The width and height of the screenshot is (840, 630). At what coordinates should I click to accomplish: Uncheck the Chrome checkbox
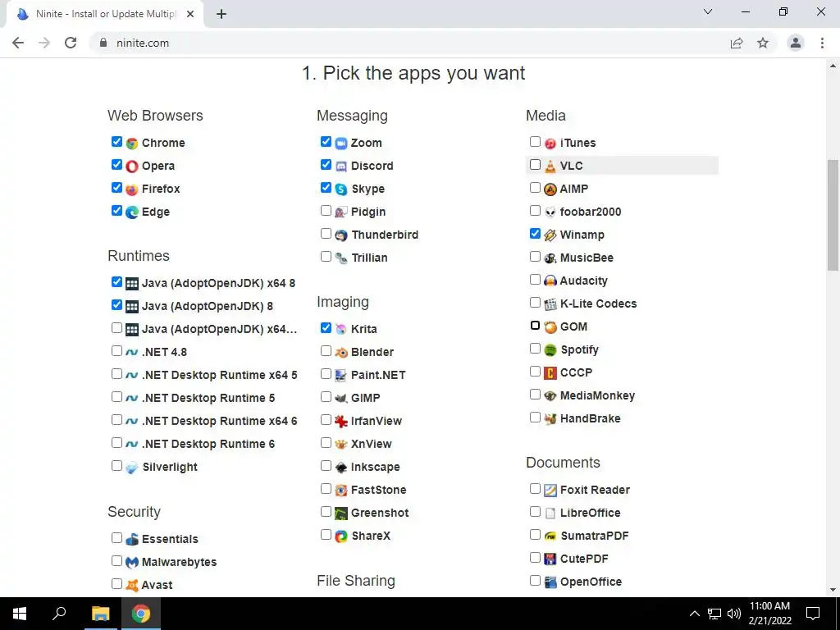coord(116,141)
